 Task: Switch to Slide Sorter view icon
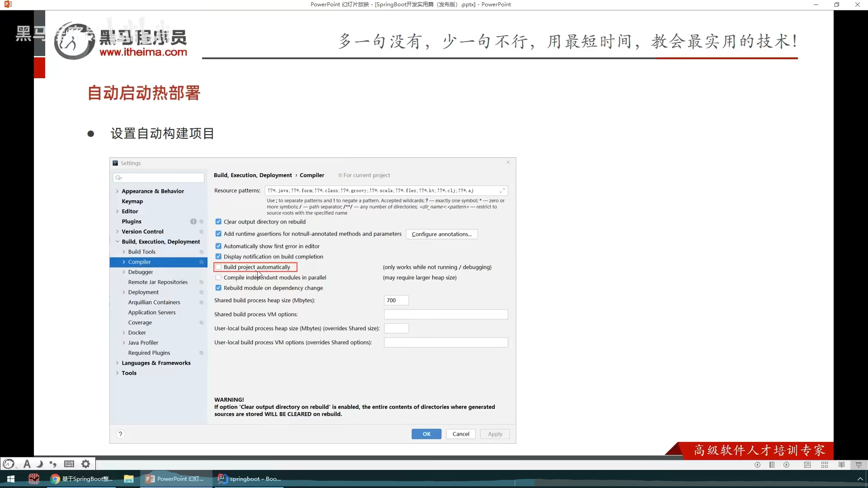coord(825,465)
